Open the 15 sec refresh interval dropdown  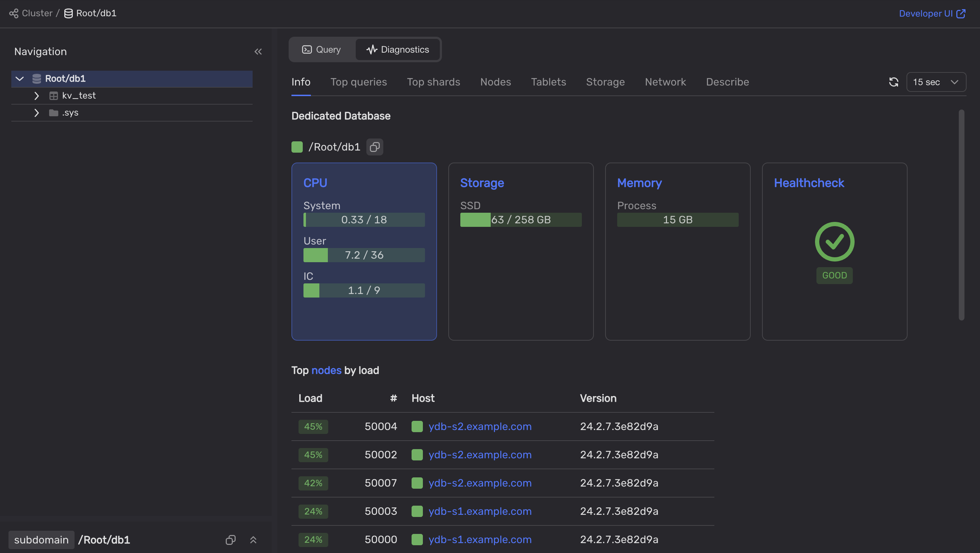click(x=935, y=82)
